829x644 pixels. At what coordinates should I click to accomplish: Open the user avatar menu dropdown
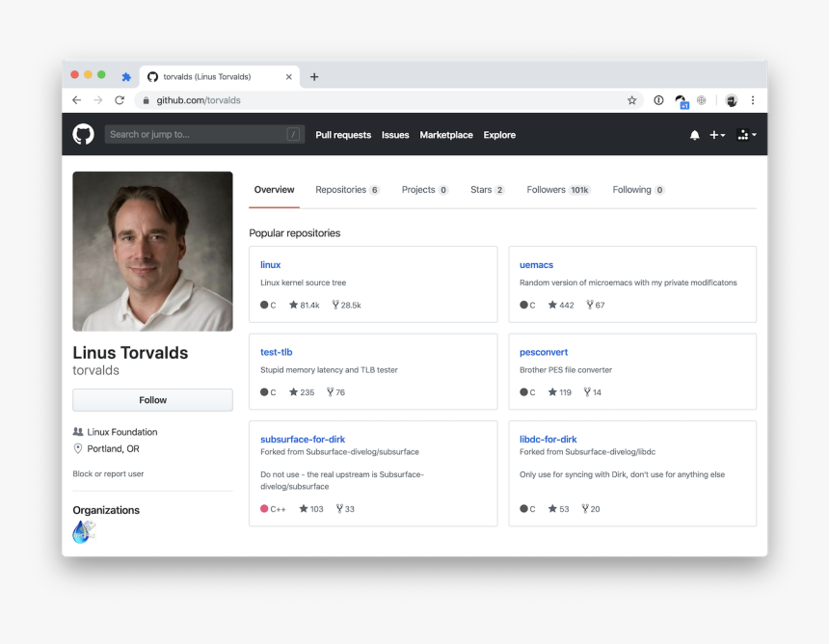(746, 135)
